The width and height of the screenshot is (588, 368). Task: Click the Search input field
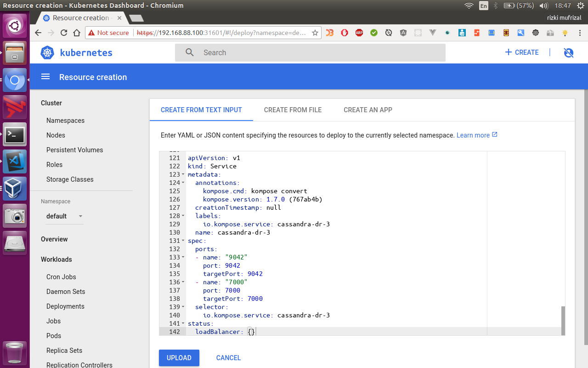(x=310, y=52)
